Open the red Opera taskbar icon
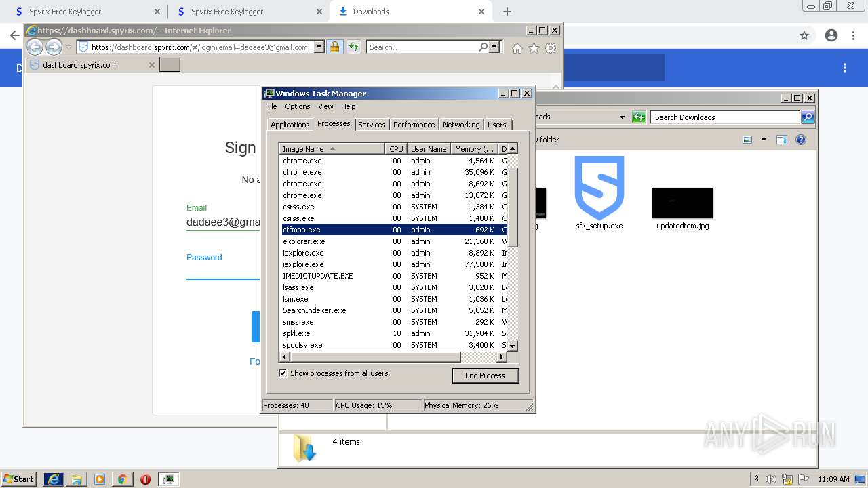 [145, 479]
